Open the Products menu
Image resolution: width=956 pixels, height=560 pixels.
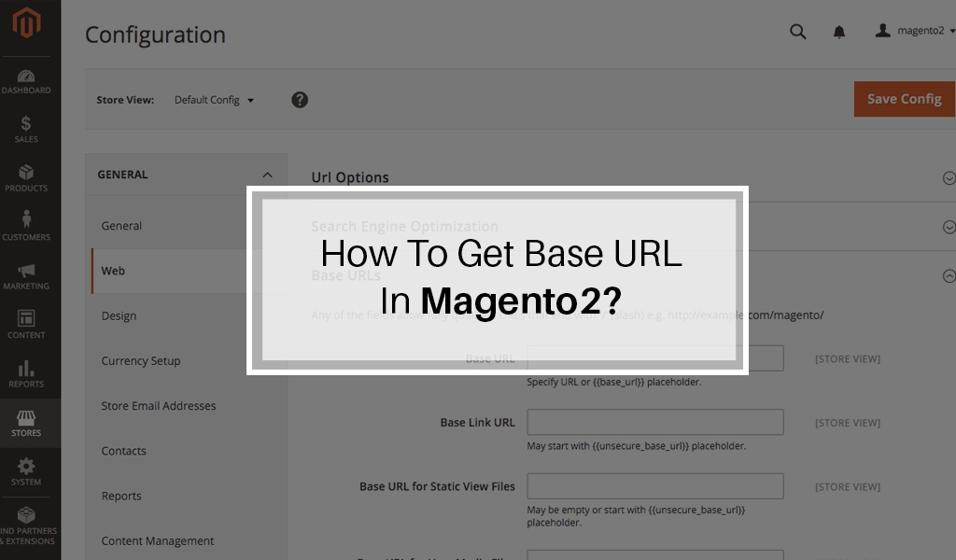click(26, 178)
